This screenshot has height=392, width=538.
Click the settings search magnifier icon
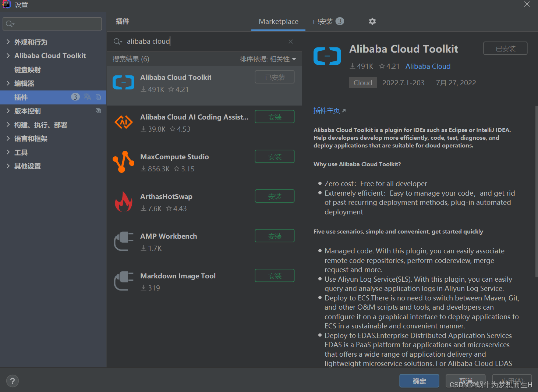pyautogui.click(x=10, y=24)
